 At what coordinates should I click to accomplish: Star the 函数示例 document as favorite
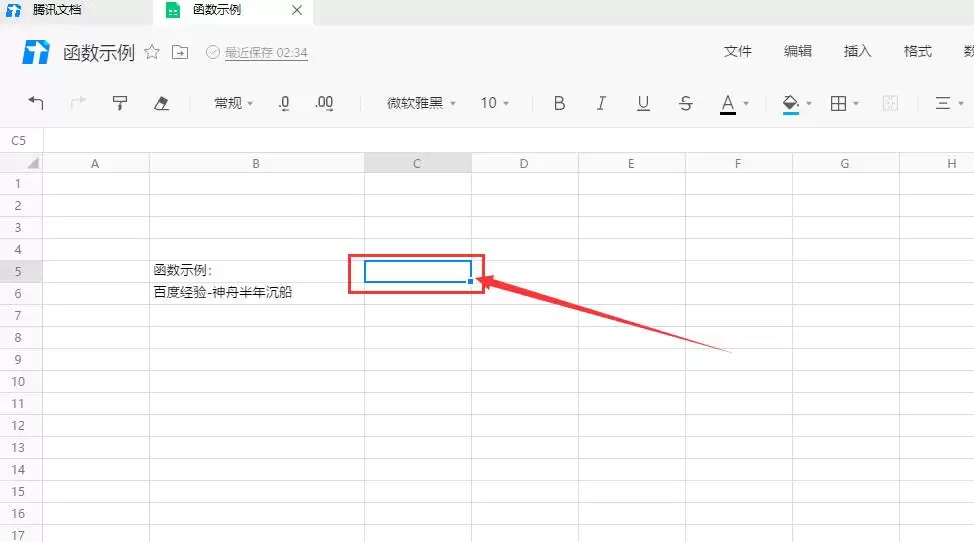coord(152,52)
